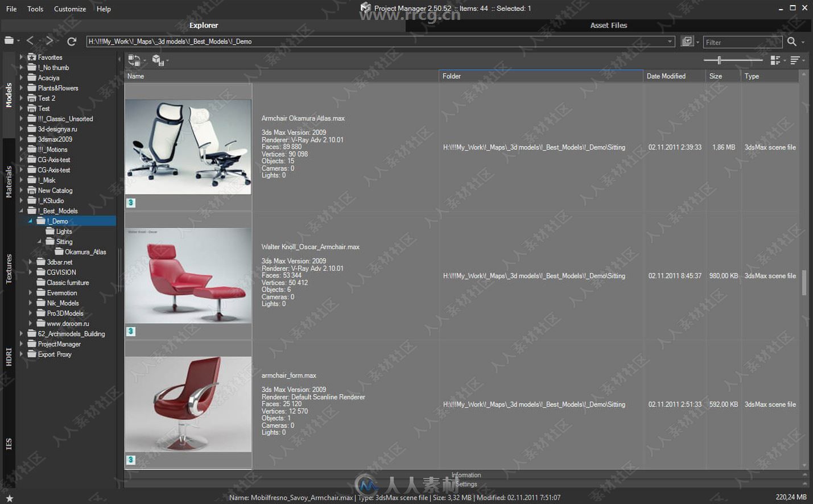This screenshot has width=813, height=504.
Task: Open the Tools menu
Action: [x=35, y=9]
